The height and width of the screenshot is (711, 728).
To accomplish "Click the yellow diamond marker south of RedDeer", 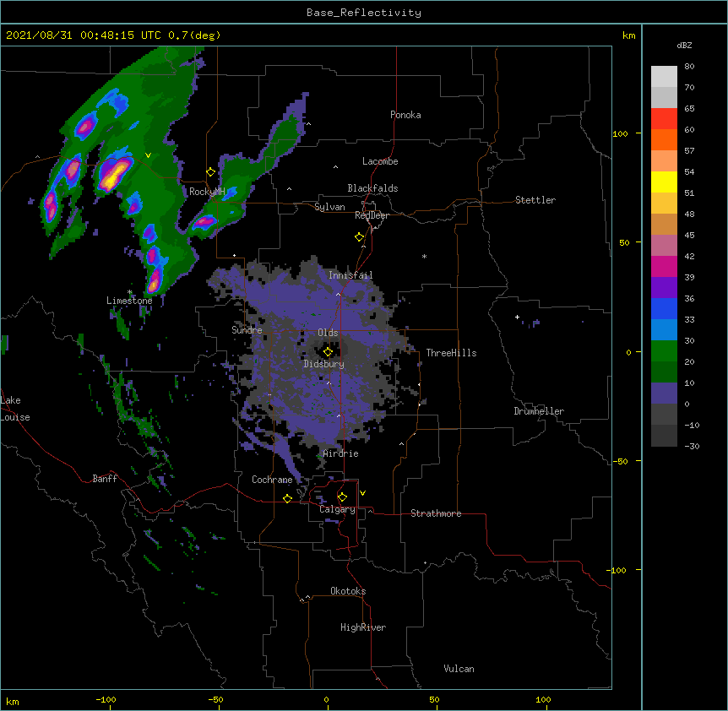I will (x=359, y=237).
